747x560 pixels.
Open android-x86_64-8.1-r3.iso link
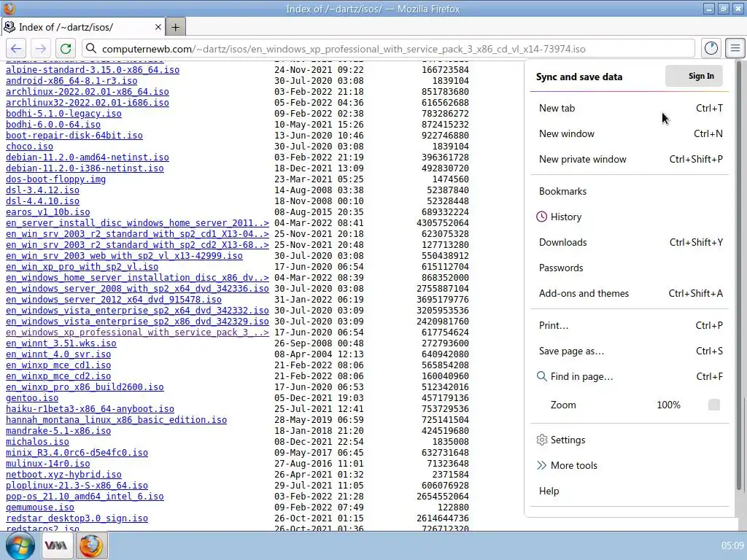(x=71, y=81)
